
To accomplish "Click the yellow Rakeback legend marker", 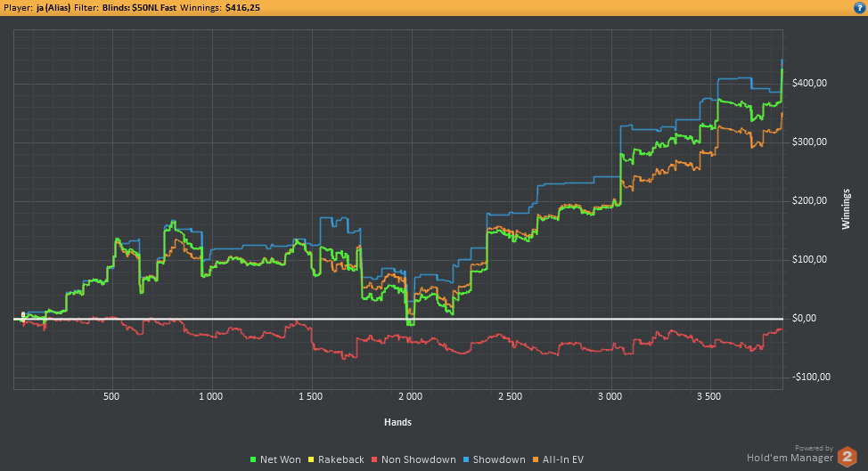I will (x=312, y=459).
